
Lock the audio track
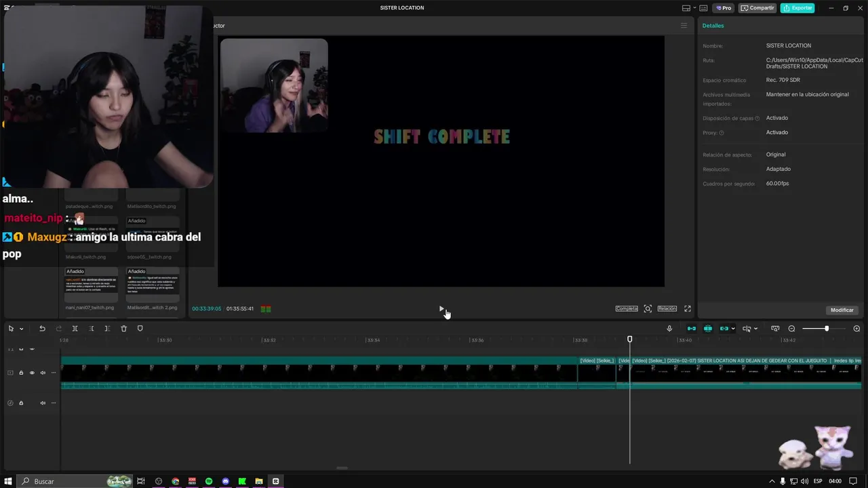pos(21,403)
